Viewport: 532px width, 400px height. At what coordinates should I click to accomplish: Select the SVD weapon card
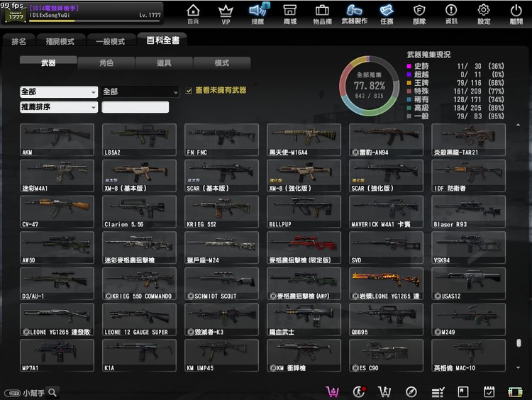(x=386, y=248)
